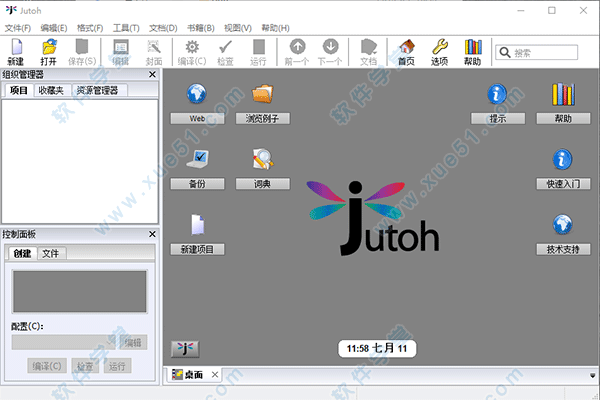Click the 技术支持 button

point(563,250)
